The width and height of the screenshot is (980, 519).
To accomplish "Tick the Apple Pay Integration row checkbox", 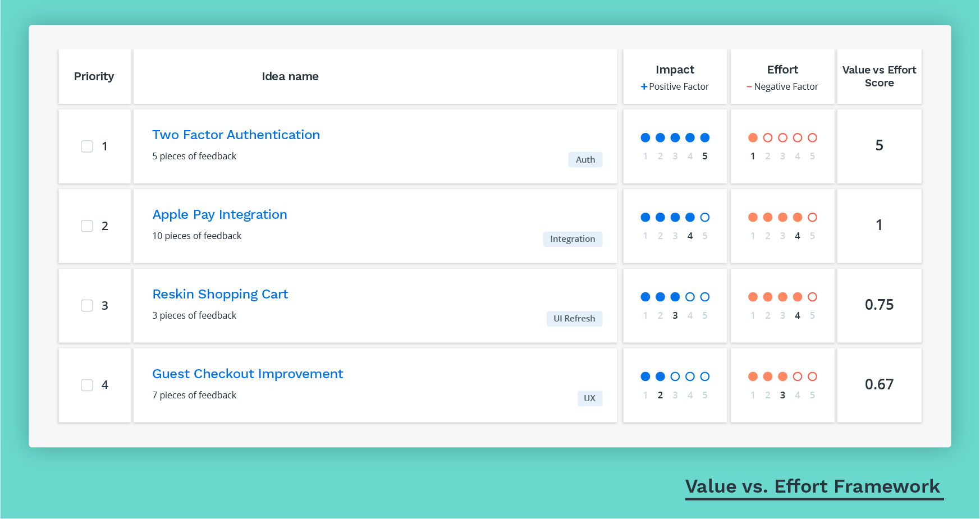I will click(87, 226).
